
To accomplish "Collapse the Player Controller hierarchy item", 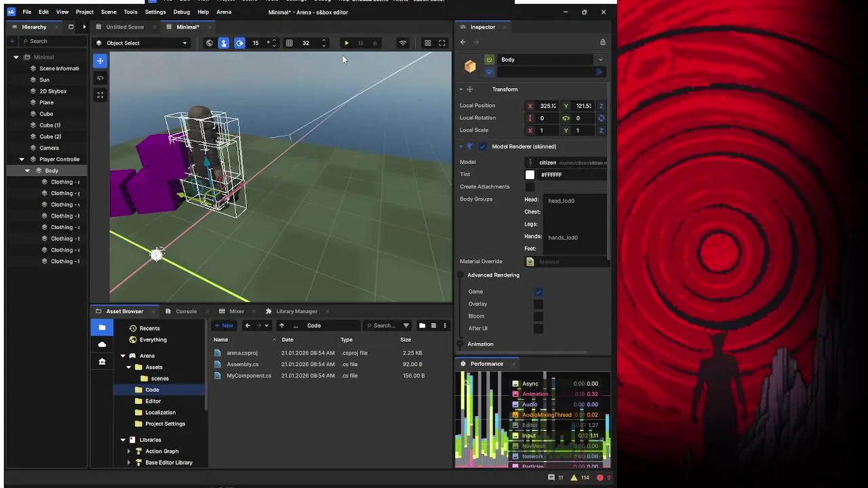I will 22,159.
